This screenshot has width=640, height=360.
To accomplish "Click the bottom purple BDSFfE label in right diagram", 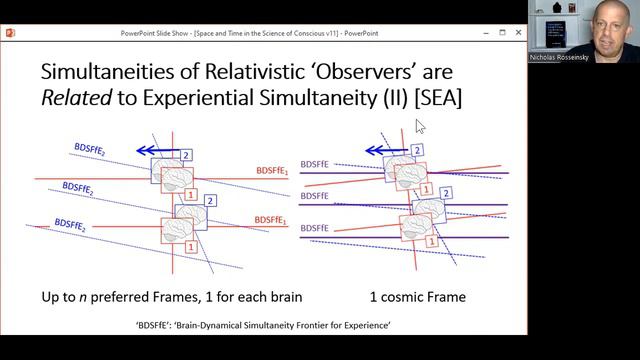I will coord(314,228).
